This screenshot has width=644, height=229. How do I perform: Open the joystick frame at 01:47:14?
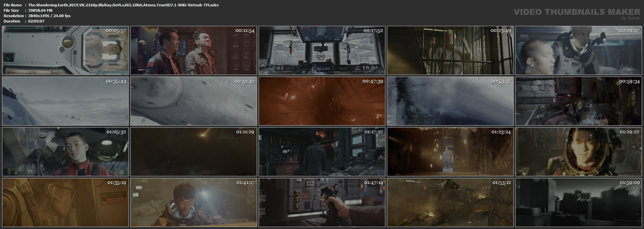pyautogui.click(x=322, y=202)
